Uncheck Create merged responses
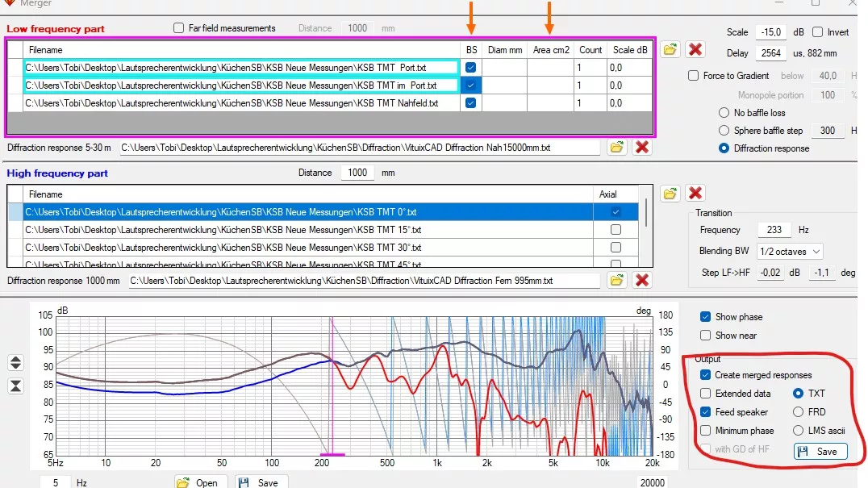This screenshot has width=868, height=488. pyautogui.click(x=706, y=375)
